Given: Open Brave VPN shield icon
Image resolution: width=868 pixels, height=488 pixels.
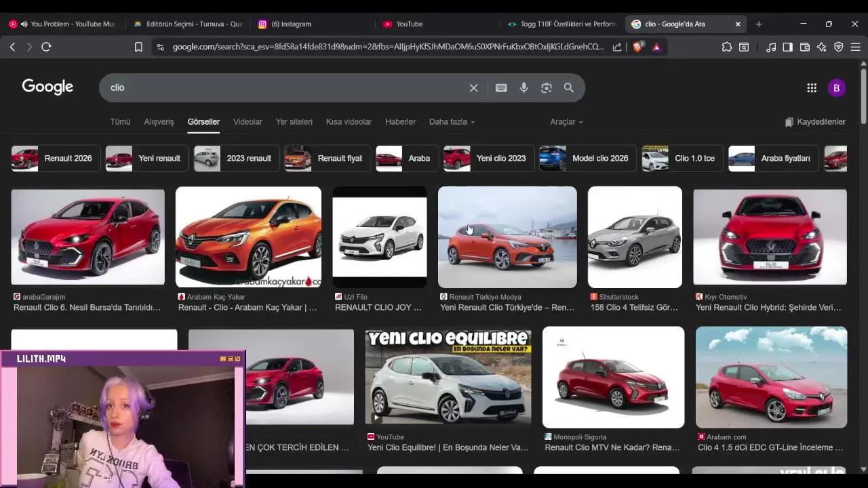Looking at the screenshot, I should click(839, 47).
